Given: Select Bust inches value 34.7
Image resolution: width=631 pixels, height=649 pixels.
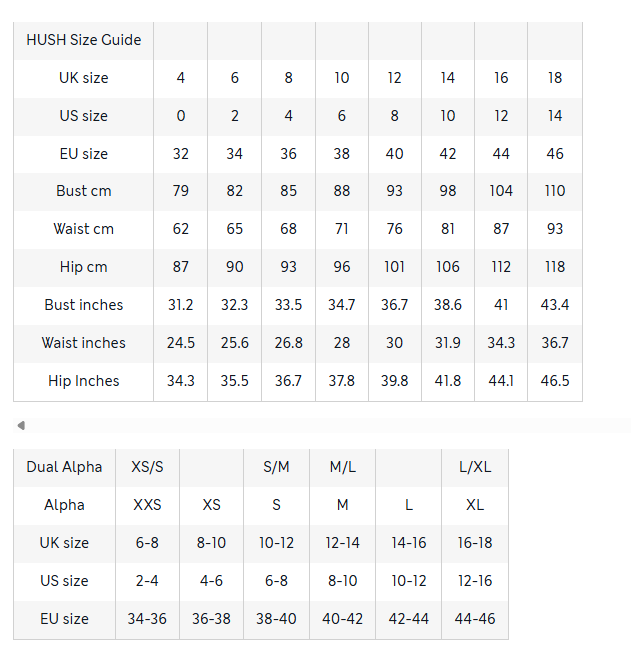Looking at the screenshot, I should click(x=342, y=305).
